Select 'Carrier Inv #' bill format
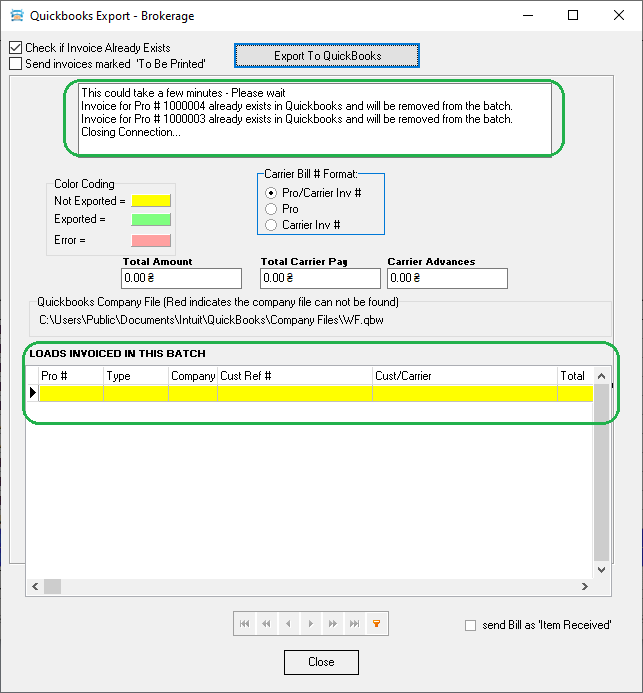 pos(270,225)
